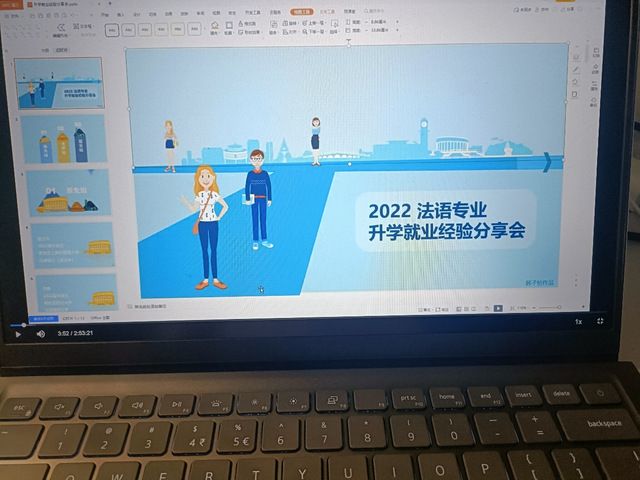
Task: Select the first slide thumbnail with the title
Action: coord(59,83)
